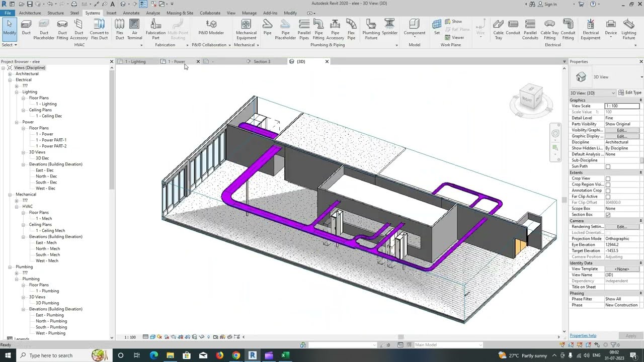Click the Edit Type button
The image size is (644, 362).
pyautogui.click(x=629, y=93)
